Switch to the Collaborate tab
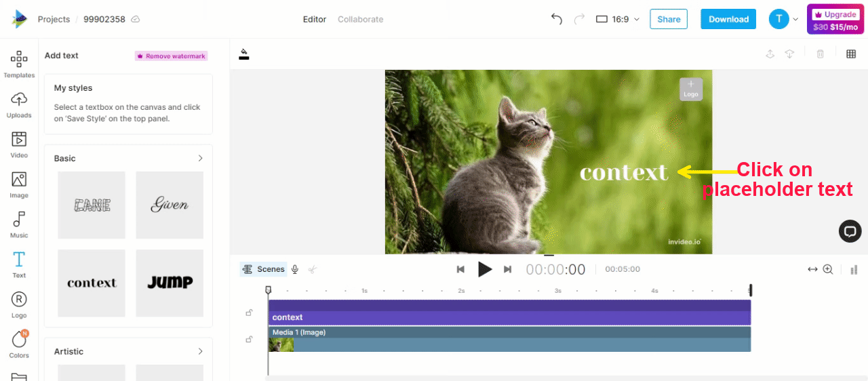This screenshot has height=381, width=868. 360,19
